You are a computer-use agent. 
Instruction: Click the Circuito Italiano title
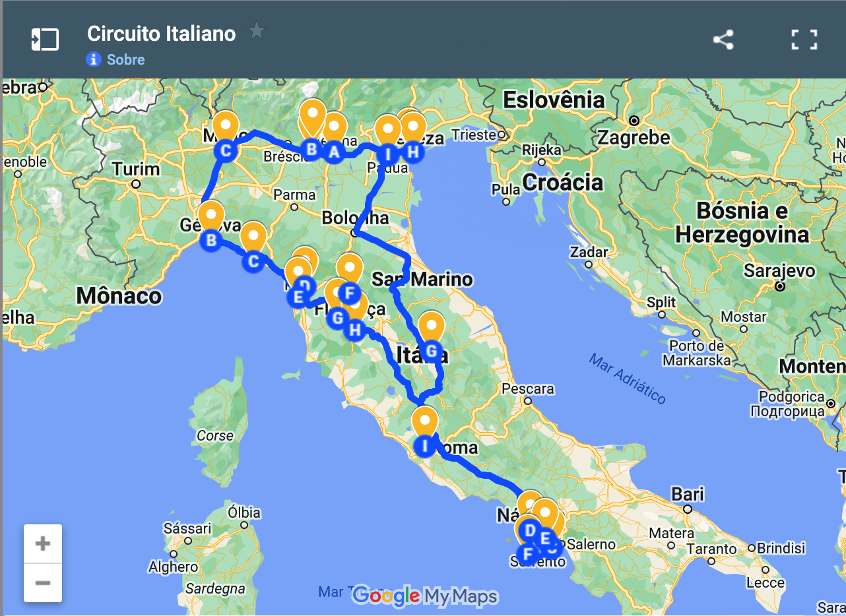tap(162, 34)
